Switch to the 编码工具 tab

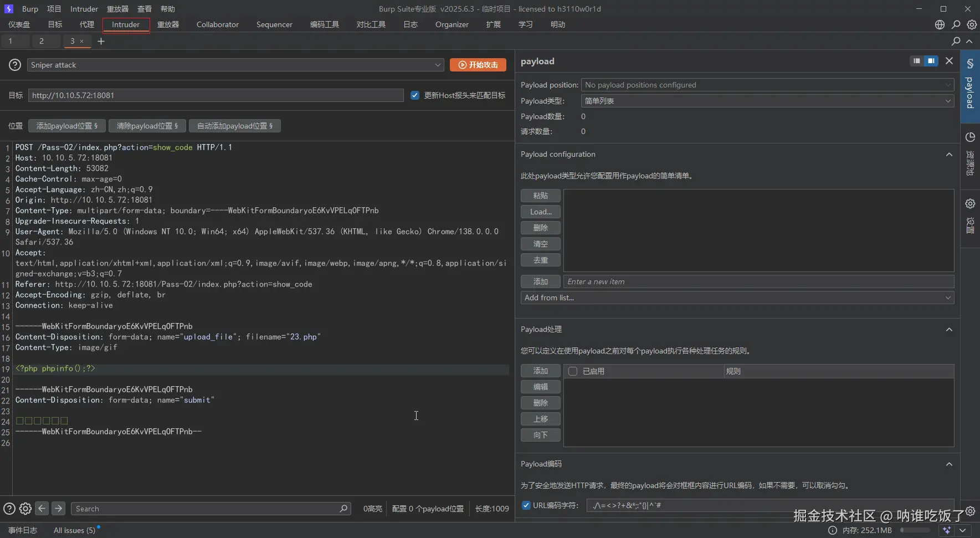pos(325,24)
